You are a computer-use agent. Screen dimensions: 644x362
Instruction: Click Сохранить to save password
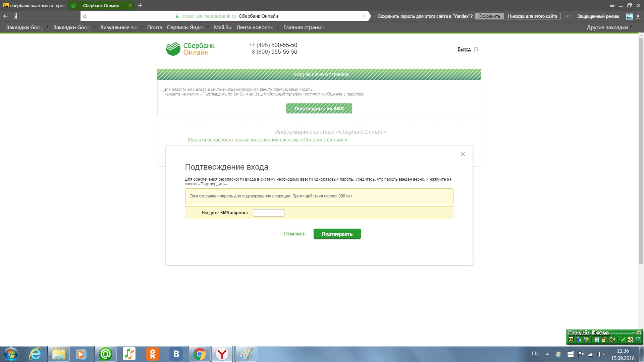click(489, 16)
